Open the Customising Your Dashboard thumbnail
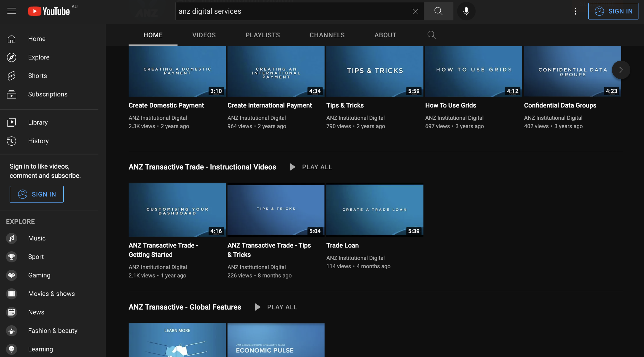This screenshot has width=644, height=357. tap(177, 210)
